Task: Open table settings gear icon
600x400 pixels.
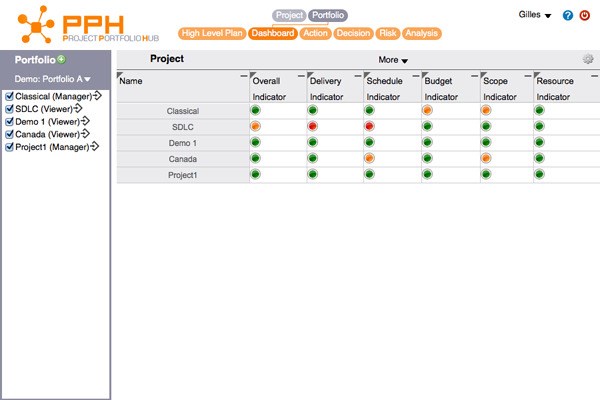Action: [588, 59]
